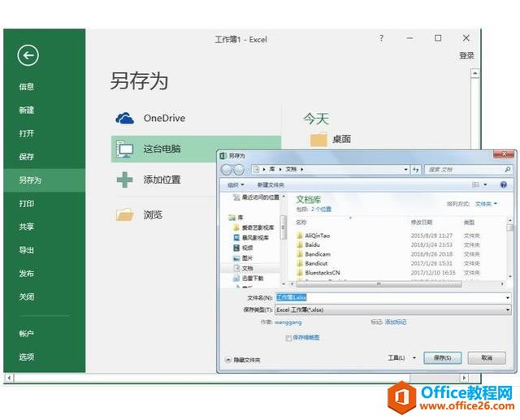This screenshot has width=520, height=420.
Task: Toggle the 保存缩略图 checkbox
Action: [x=288, y=338]
